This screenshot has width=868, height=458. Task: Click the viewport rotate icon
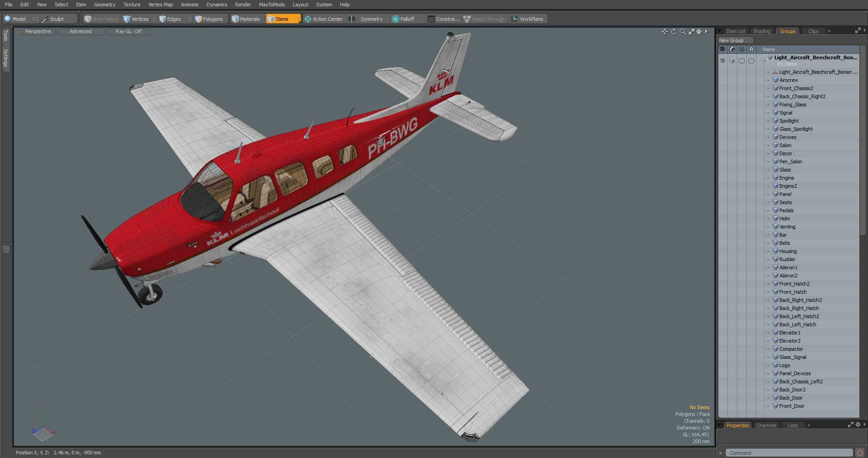coord(674,32)
